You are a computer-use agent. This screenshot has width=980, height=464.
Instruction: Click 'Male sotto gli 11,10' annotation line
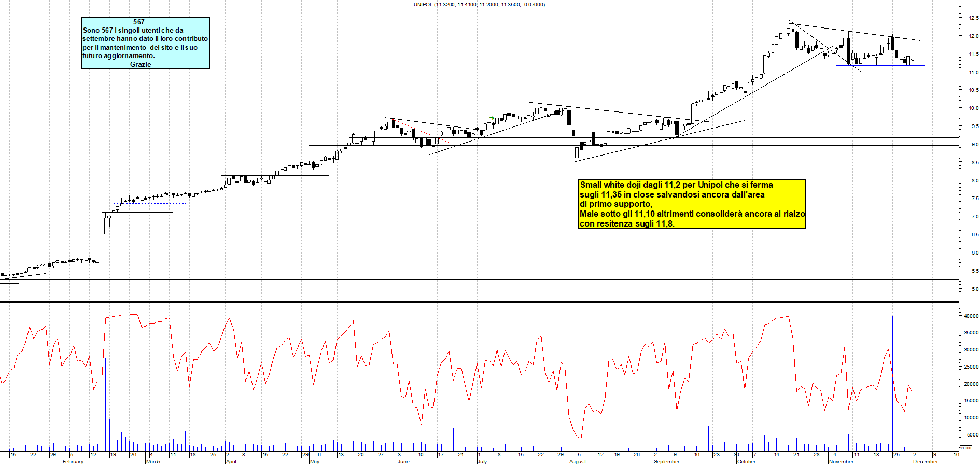[x=692, y=214]
